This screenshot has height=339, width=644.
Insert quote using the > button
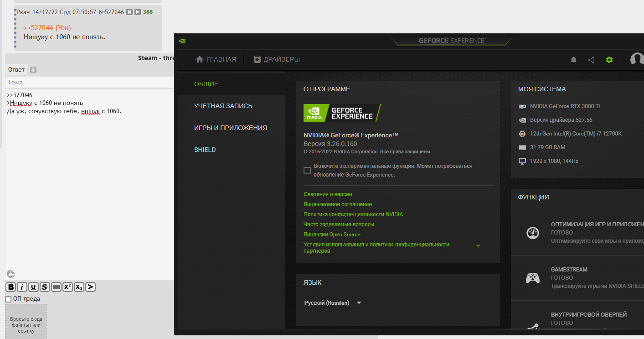(90, 287)
